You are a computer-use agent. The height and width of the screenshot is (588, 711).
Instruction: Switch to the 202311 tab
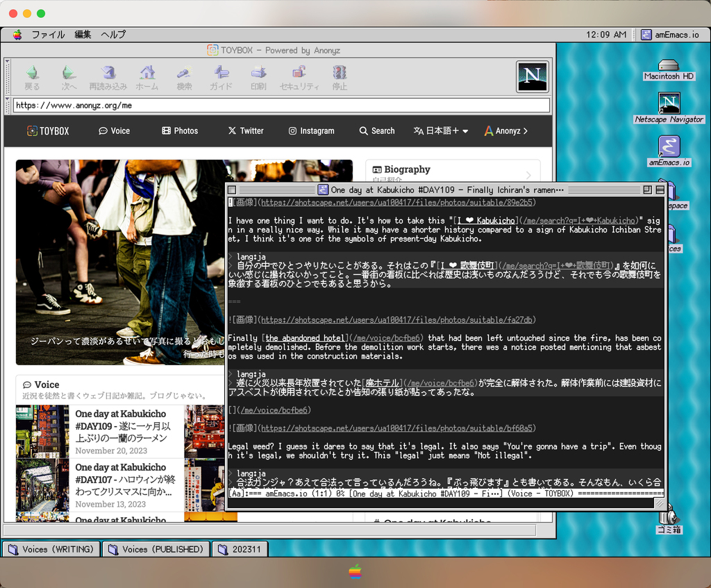240,549
